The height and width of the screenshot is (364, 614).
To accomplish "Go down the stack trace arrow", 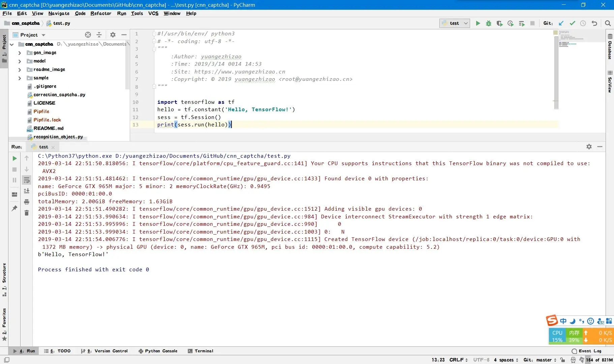I will 27,170.
